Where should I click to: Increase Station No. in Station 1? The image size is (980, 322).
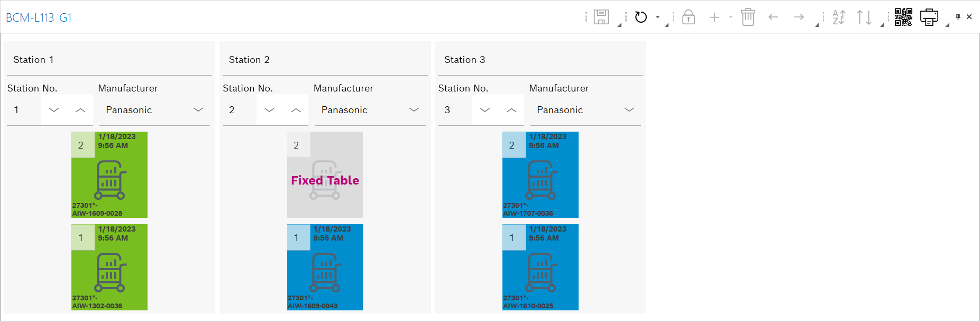click(x=80, y=110)
